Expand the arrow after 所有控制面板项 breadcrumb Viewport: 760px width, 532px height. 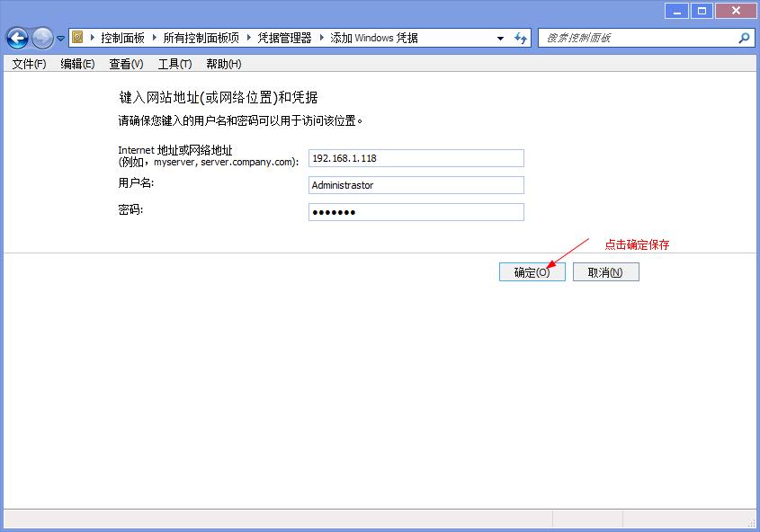click(247, 38)
